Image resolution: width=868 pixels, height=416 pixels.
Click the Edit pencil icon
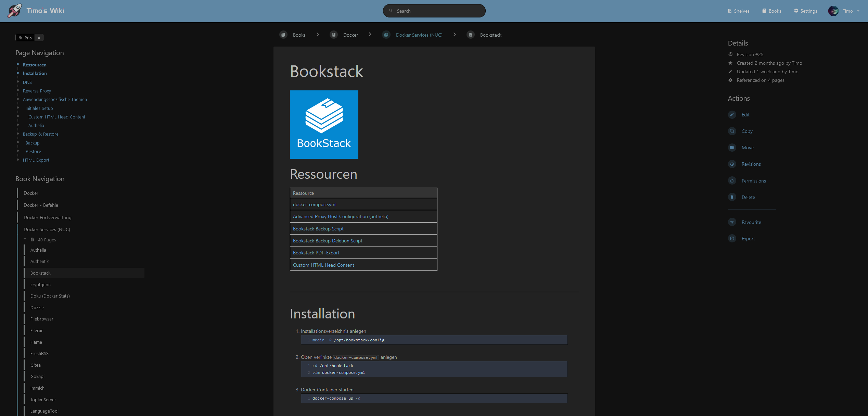point(732,115)
